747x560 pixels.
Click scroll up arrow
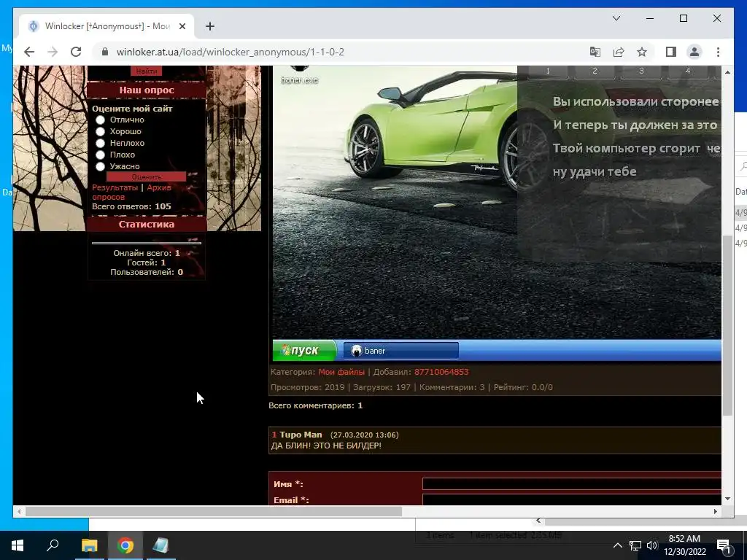(x=727, y=72)
